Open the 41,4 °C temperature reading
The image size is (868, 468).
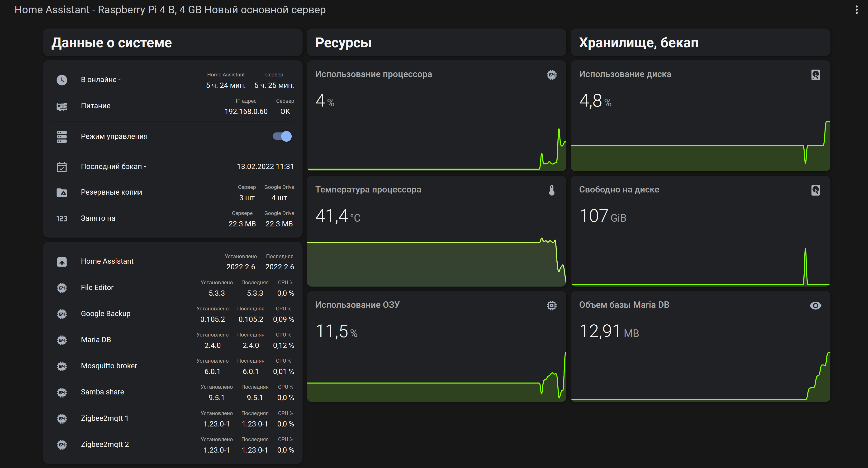[x=338, y=216]
